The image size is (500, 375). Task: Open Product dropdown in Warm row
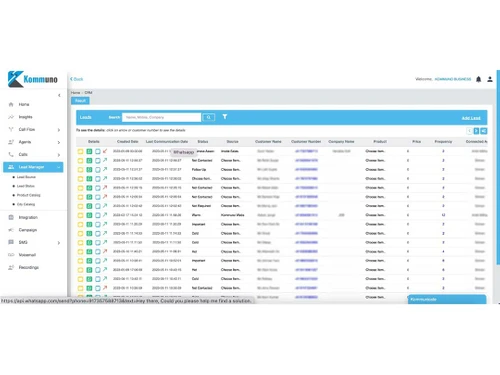point(375,215)
